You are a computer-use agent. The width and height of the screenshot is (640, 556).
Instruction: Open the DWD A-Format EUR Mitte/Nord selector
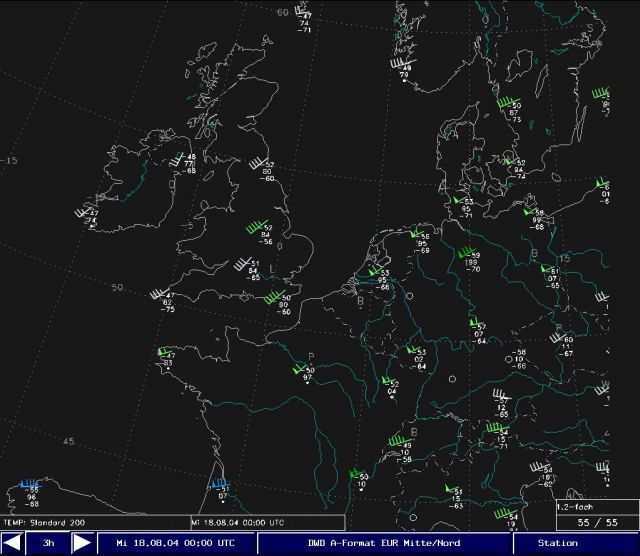pos(384,543)
